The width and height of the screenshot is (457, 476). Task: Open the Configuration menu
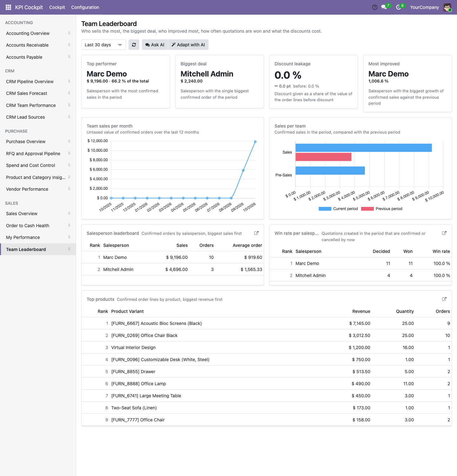[x=85, y=7]
